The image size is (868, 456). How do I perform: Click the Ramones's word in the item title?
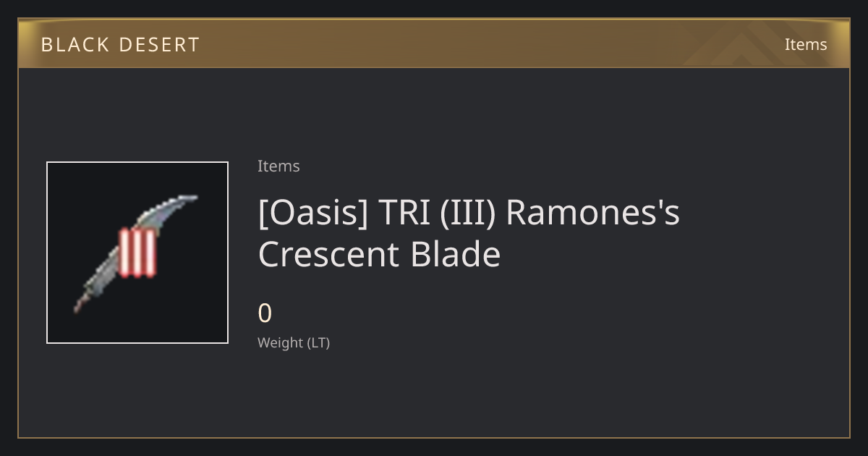point(592,213)
